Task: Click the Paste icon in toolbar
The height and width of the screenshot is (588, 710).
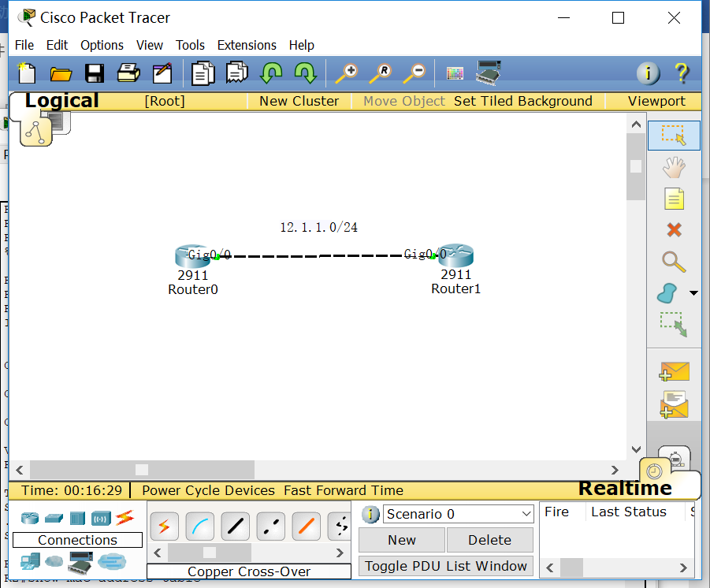Action: point(237,73)
